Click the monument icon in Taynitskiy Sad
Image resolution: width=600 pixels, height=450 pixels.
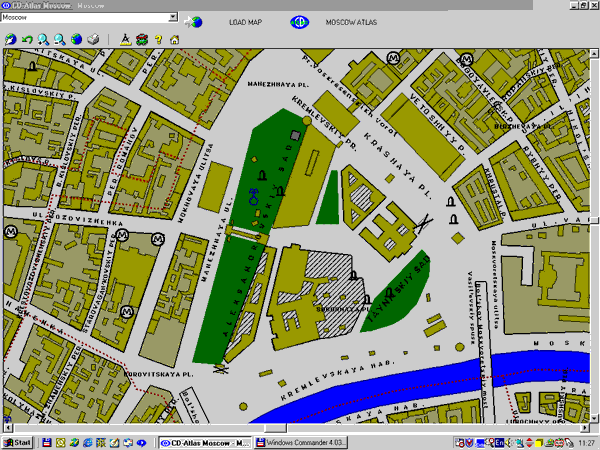point(390,293)
